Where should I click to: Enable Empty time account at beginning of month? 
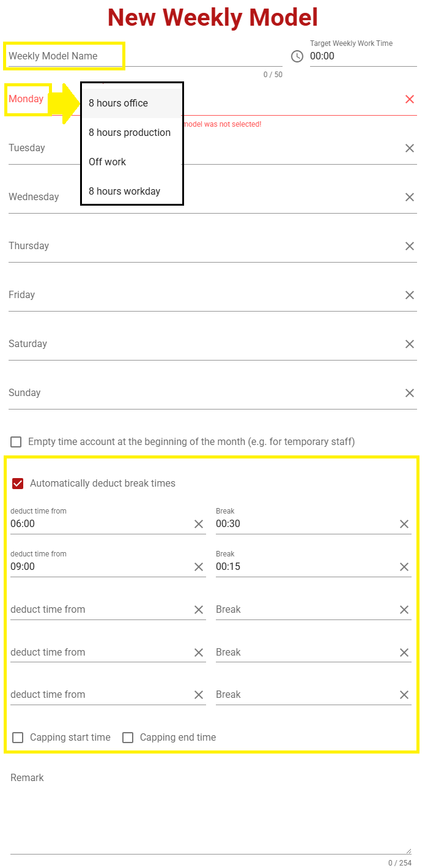16,442
